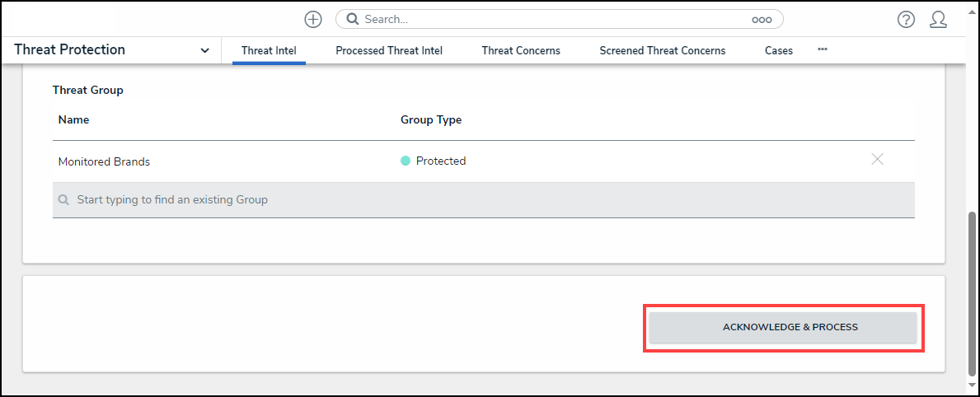Go to Threat Concerns tab

(521, 50)
